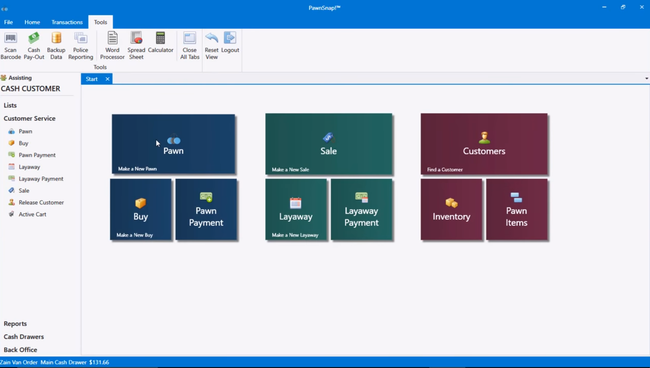
Task: Open the Calculator
Action: 160,42
